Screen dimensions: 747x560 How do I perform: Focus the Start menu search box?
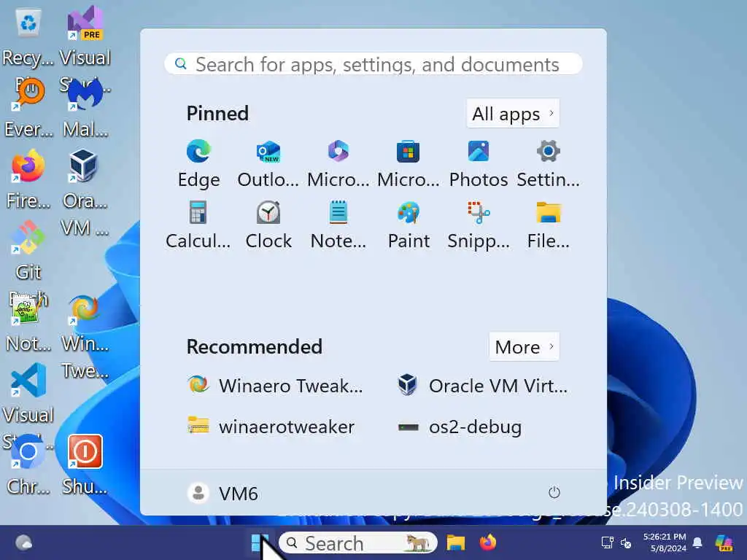373,64
